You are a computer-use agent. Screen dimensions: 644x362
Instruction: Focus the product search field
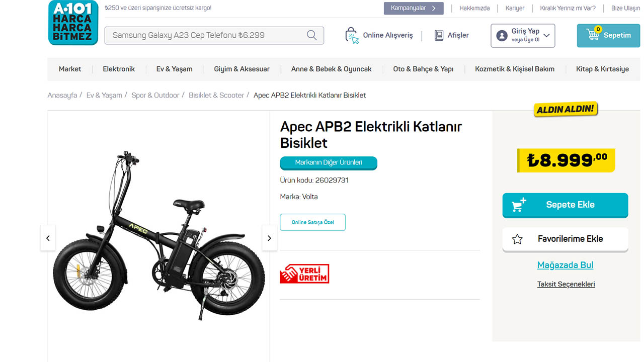[206, 35]
